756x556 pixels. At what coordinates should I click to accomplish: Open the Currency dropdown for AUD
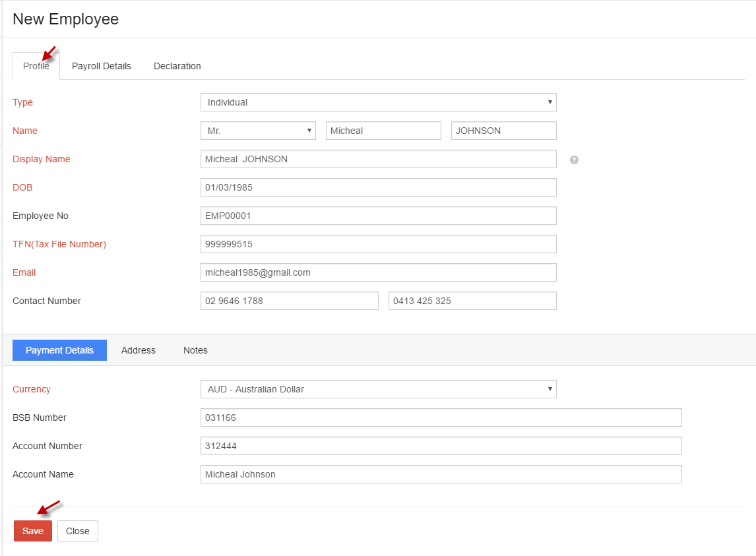[378, 389]
